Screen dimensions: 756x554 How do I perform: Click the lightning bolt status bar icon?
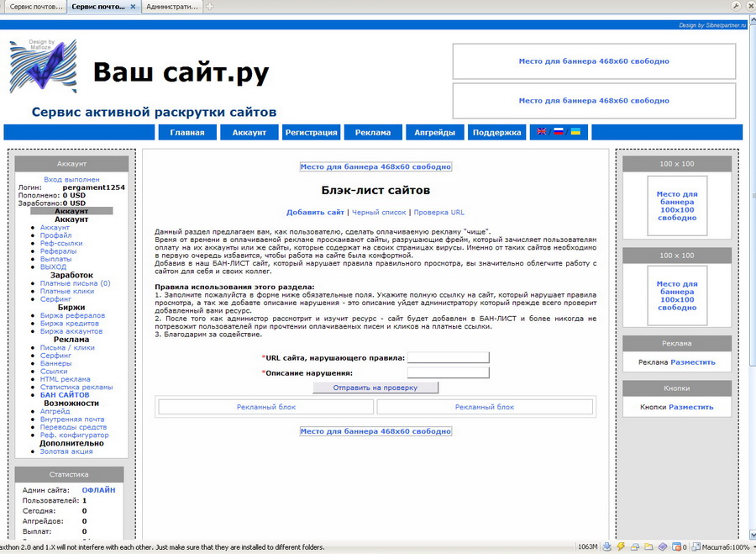click(x=621, y=547)
